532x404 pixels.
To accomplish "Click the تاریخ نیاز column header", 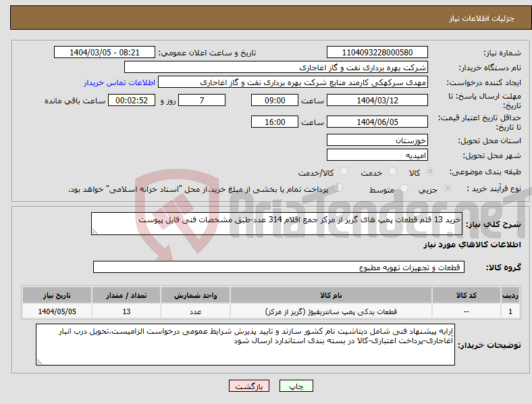I will coord(57,295).
